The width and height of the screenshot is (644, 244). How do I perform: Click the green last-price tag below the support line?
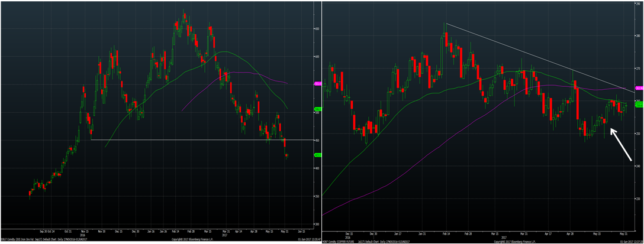tap(317, 155)
